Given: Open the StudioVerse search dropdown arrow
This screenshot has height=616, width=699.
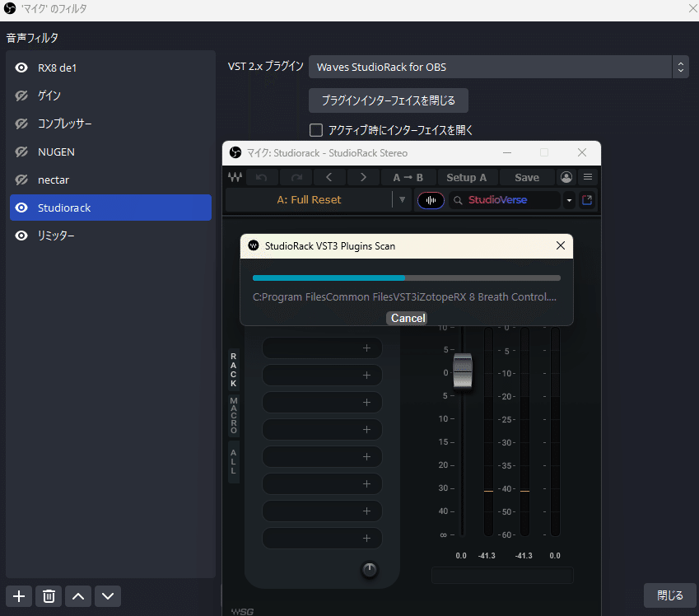Looking at the screenshot, I should click(x=569, y=199).
